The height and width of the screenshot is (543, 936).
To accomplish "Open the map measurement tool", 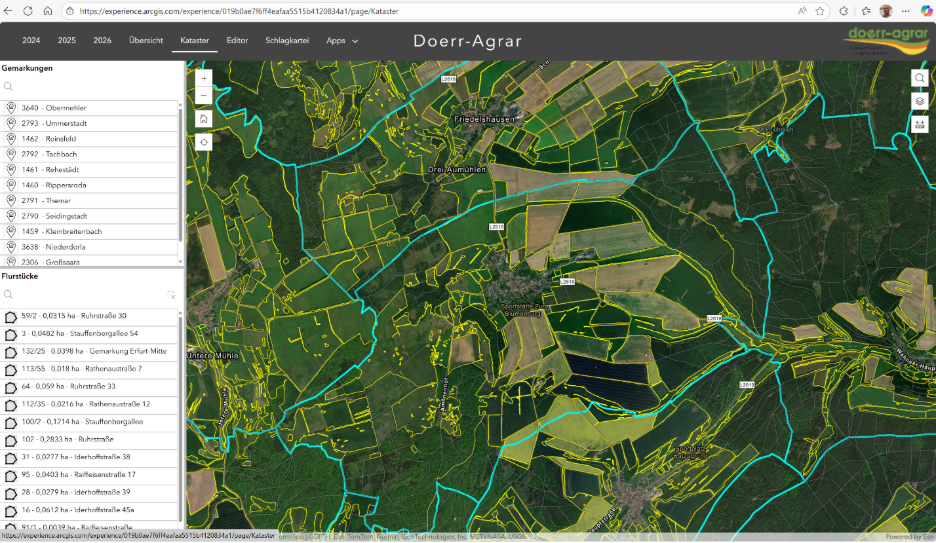I will [x=919, y=125].
